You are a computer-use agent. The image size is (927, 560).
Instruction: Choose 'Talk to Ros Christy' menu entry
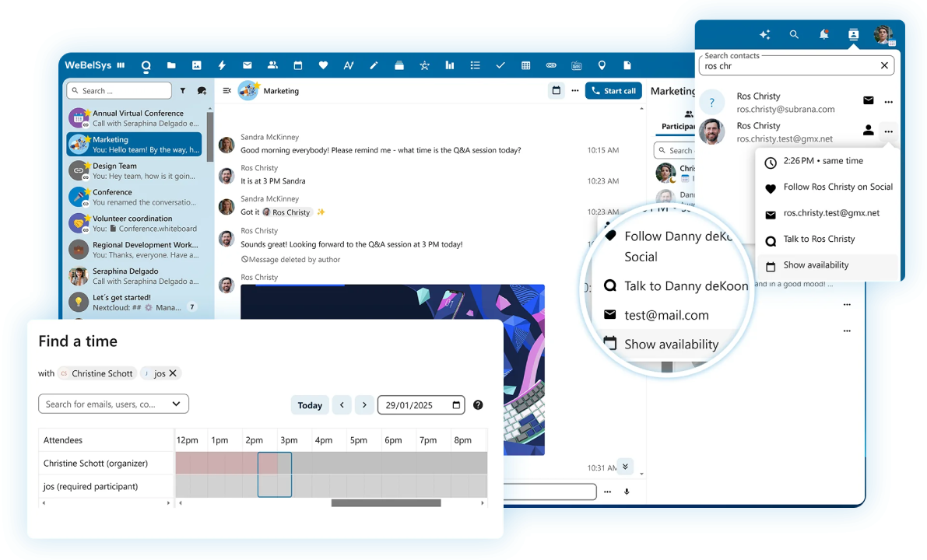pyautogui.click(x=819, y=239)
